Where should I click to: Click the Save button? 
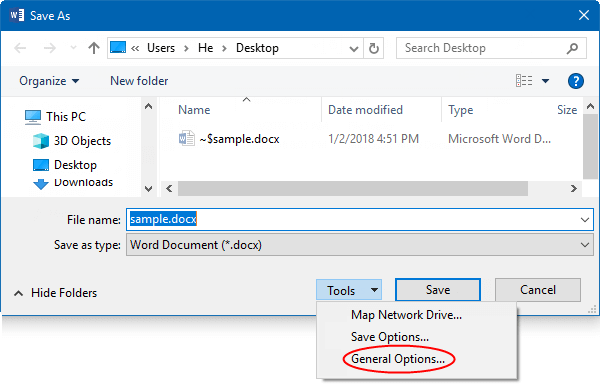point(438,290)
